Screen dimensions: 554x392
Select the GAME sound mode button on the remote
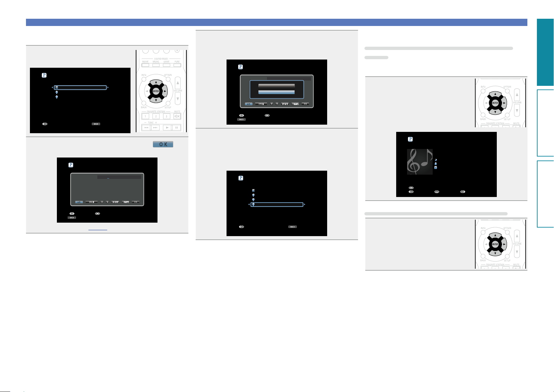166,65
